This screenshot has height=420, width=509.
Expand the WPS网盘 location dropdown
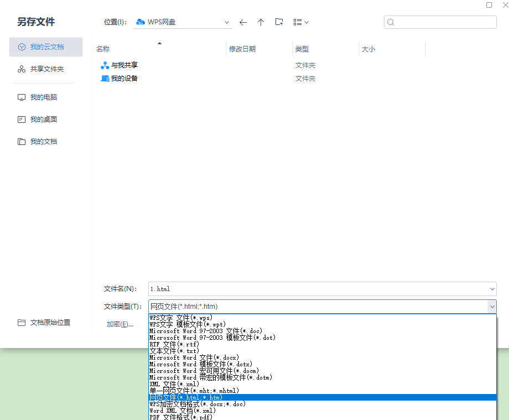pyautogui.click(x=227, y=22)
